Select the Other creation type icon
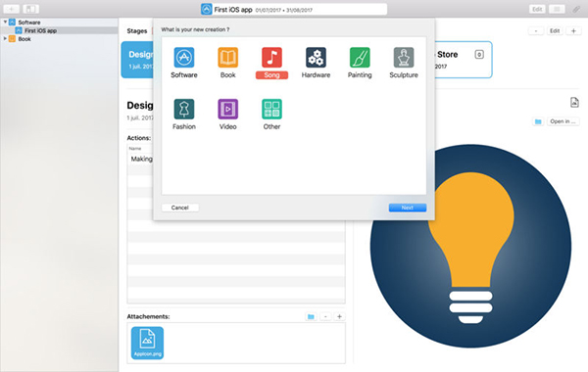 coord(271,109)
